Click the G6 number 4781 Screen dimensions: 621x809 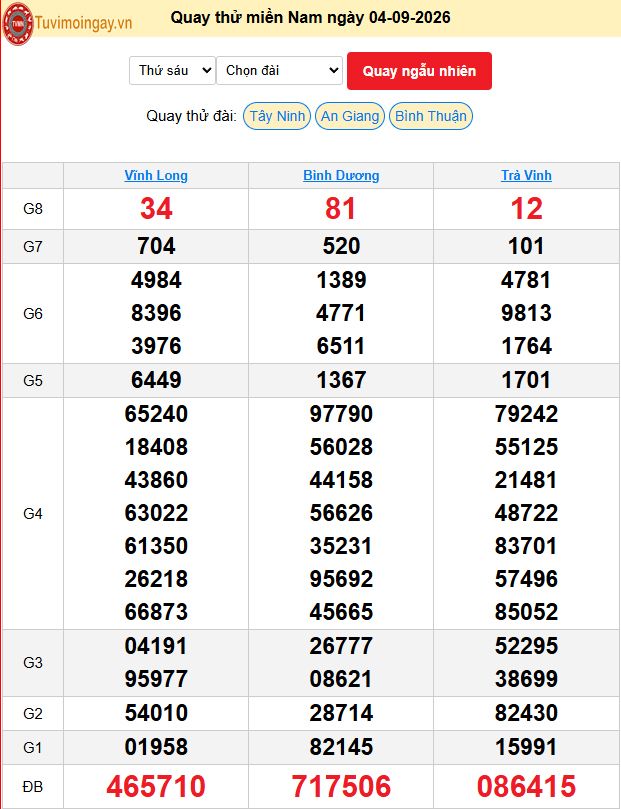[526, 280]
